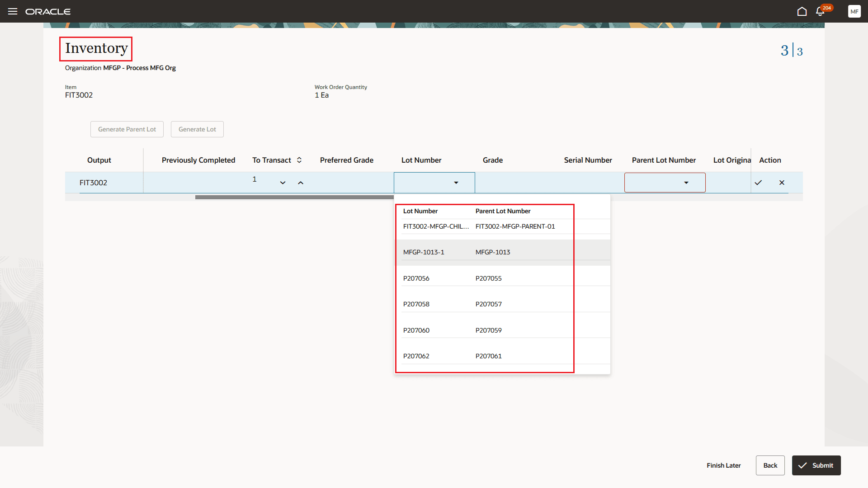The image size is (868, 488).
Task: Click parent lot FIT3002-MFGP-PARENT-01 value
Action: point(515,226)
